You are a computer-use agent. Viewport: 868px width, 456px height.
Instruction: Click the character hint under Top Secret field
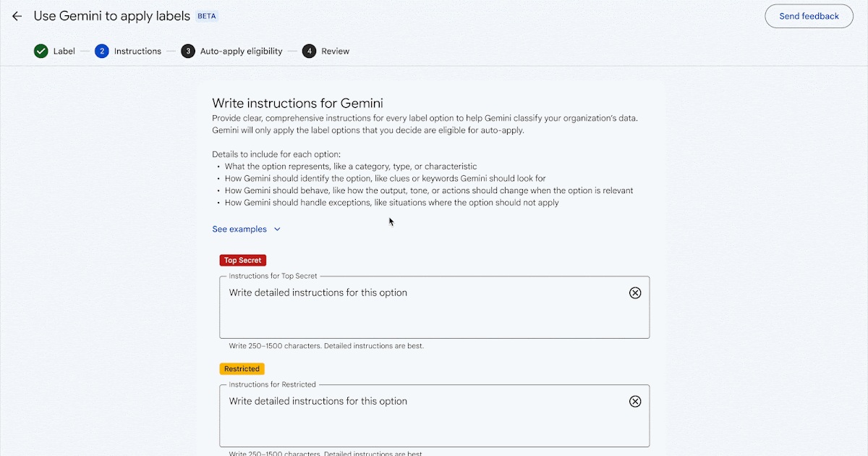click(x=326, y=346)
